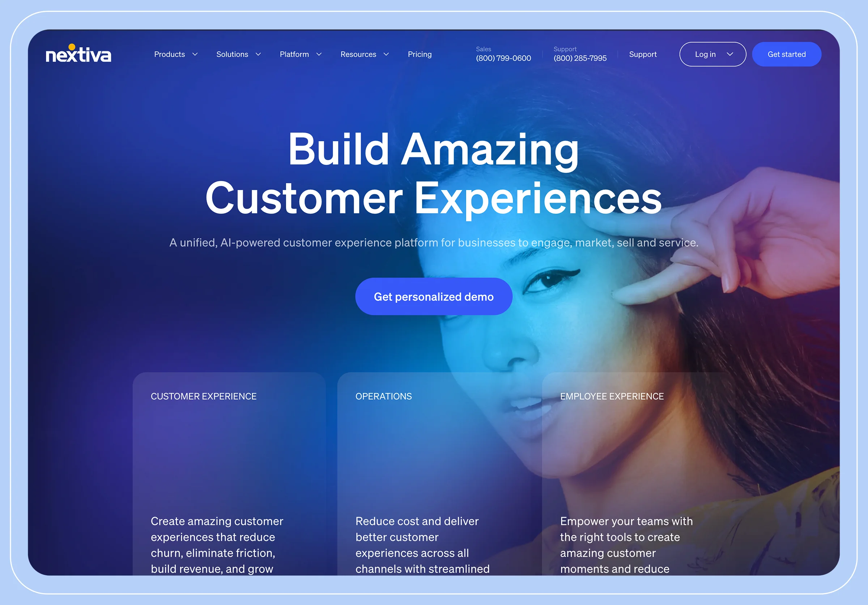Expand the Products dropdown chevron
868x605 pixels.
pyautogui.click(x=195, y=55)
